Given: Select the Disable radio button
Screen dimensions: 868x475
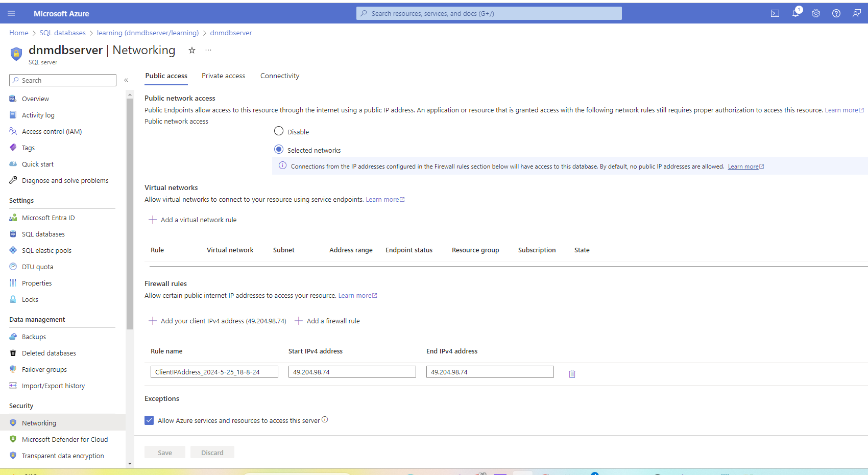Looking at the screenshot, I should point(279,131).
